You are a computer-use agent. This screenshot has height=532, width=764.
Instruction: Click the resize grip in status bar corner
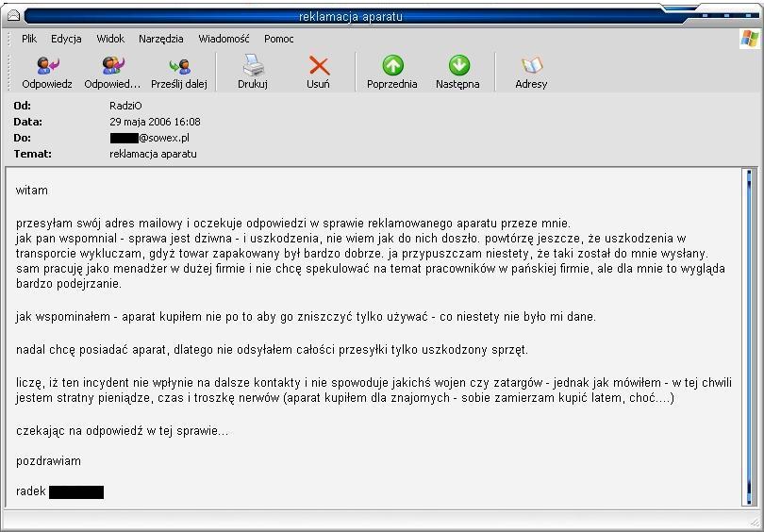click(x=755, y=523)
